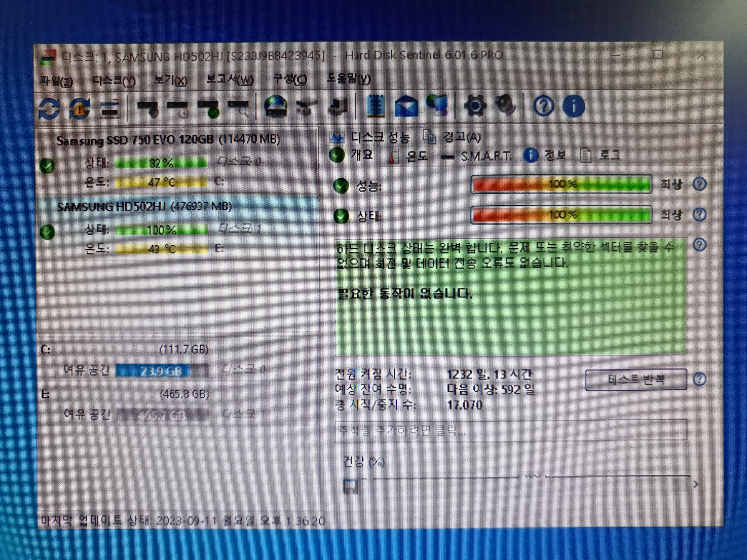Click the 82 % status bar of SSD
Image resolution: width=747 pixels, height=560 pixels.
(x=161, y=163)
